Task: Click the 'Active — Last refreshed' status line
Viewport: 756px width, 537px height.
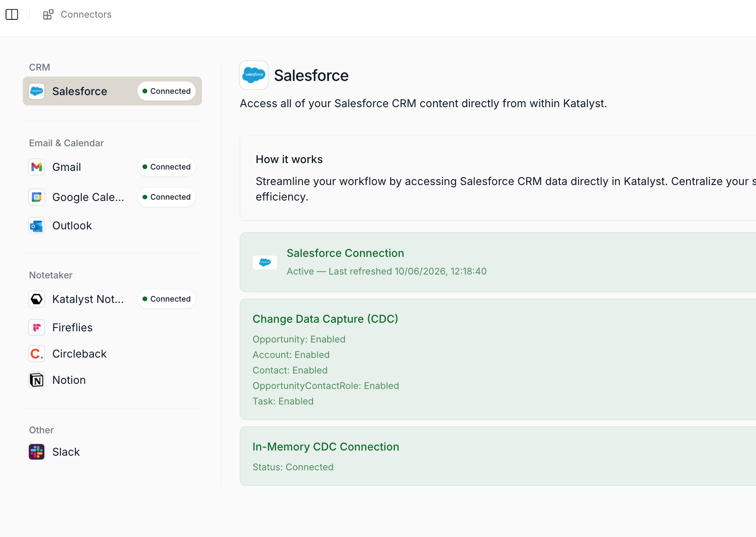Action: (387, 272)
